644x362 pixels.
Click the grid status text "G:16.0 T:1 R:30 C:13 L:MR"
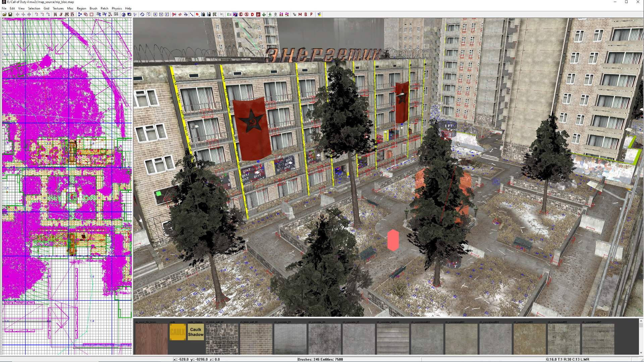(568, 359)
